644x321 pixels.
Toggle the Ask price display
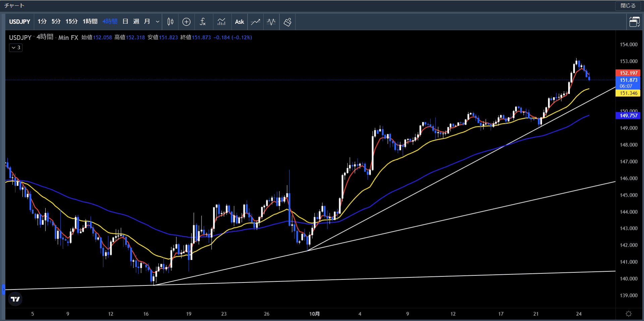click(239, 22)
